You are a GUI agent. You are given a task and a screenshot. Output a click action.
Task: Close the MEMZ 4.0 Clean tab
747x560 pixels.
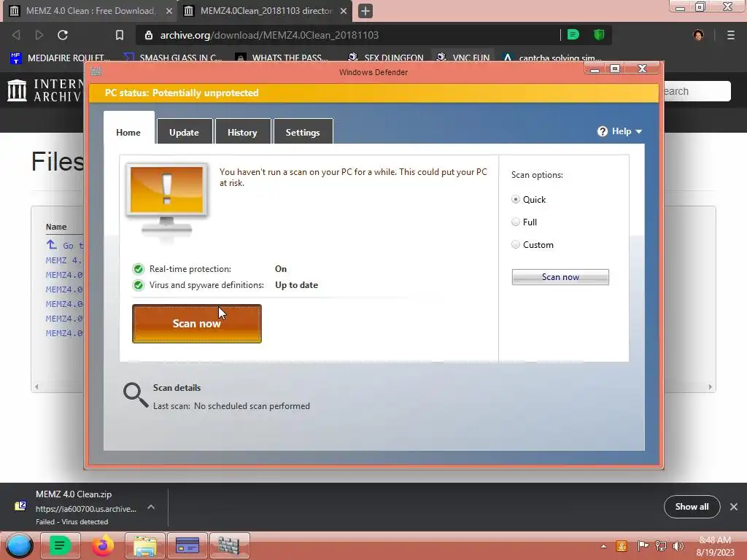point(169,10)
